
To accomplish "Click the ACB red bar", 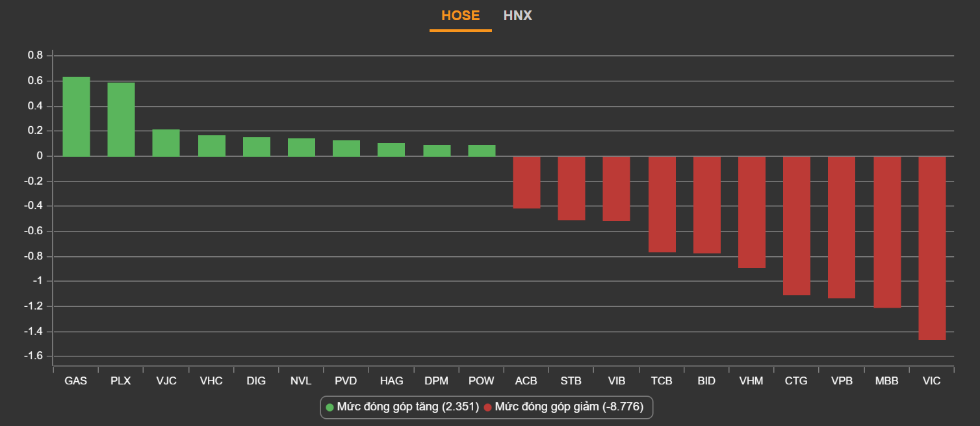I will coord(526,182).
